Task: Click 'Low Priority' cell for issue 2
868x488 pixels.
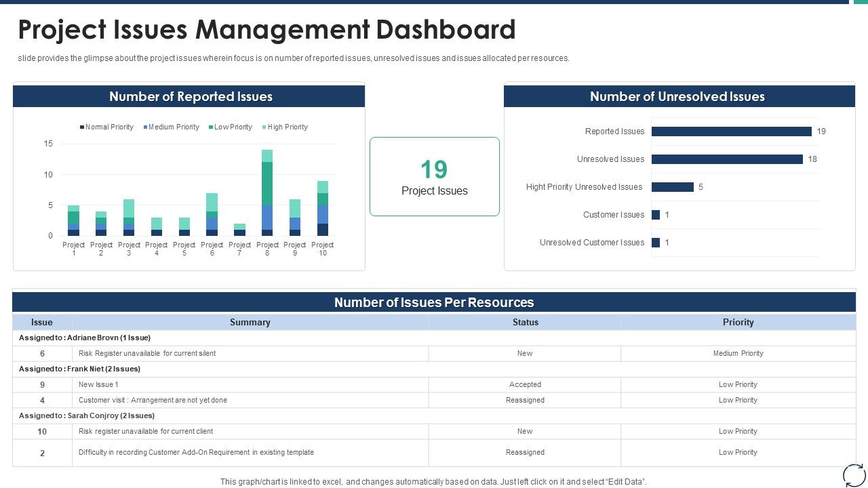Action: (x=738, y=452)
